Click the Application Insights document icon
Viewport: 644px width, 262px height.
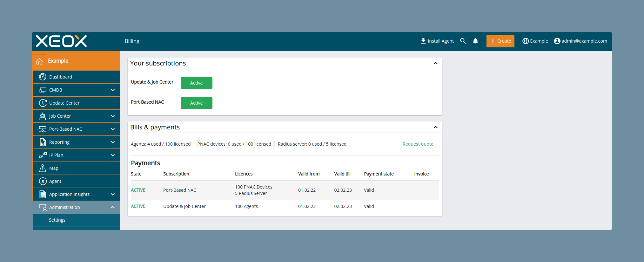(x=43, y=194)
